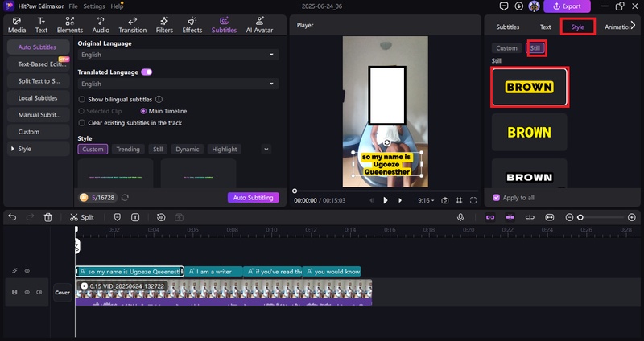644x341 pixels.
Task: Click the microphone voiceover icon
Action: click(x=460, y=217)
